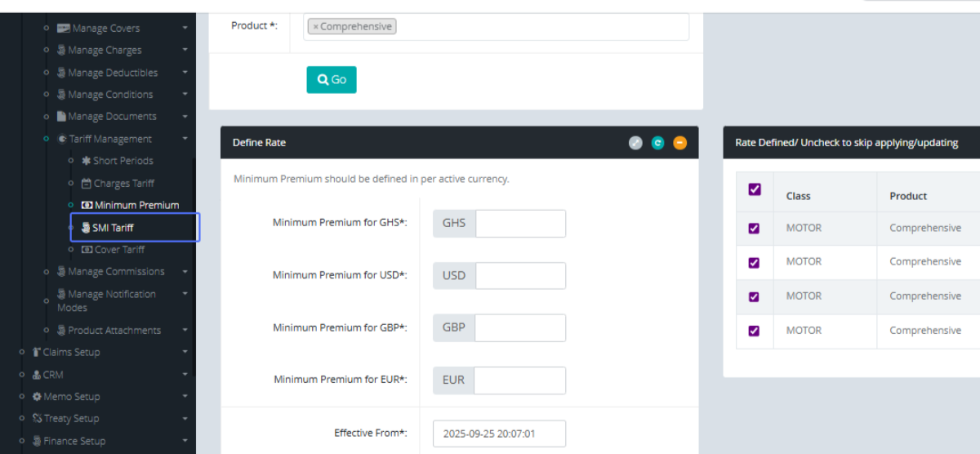The height and width of the screenshot is (454, 980).
Task: Click the Memo Setup gear icon
Action: [x=37, y=397]
